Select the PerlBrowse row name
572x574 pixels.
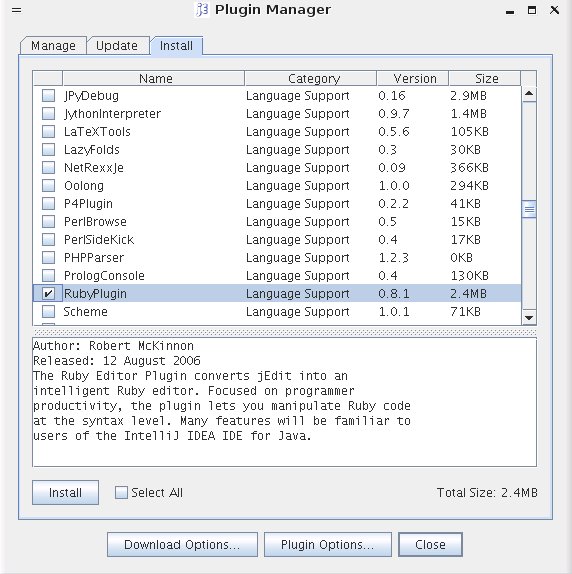click(95, 221)
